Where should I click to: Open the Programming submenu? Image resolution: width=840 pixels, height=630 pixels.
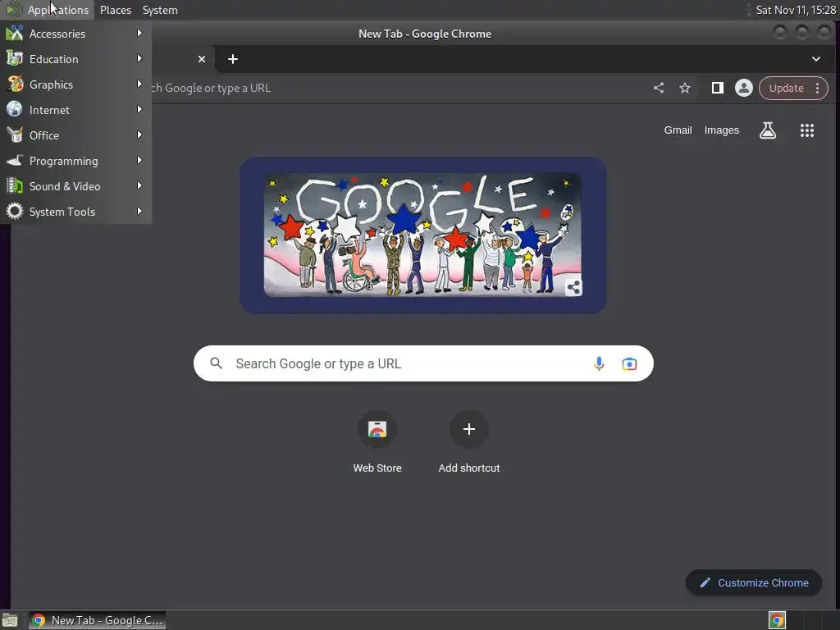pyautogui.click(x=75, y=161)
